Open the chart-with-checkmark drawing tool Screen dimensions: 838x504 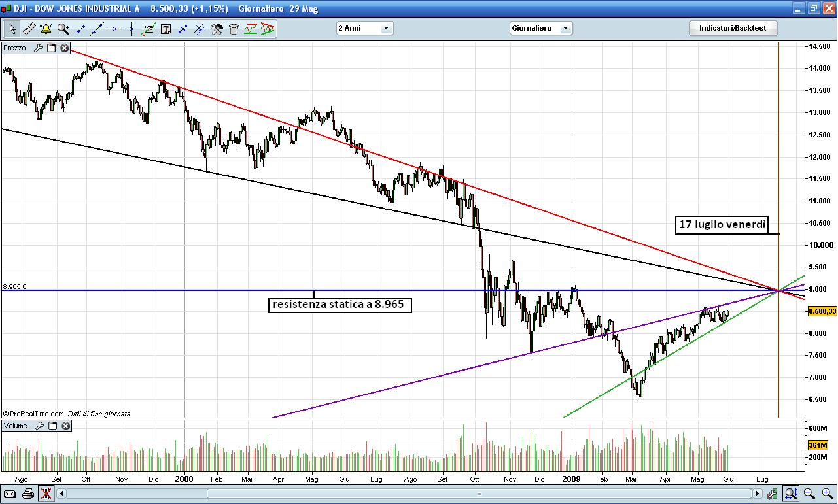(148, 29)
